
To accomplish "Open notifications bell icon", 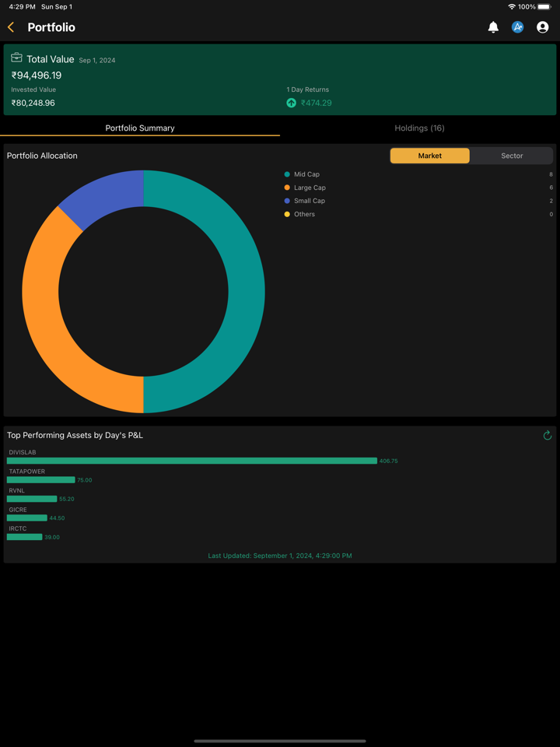I will 493,27.
